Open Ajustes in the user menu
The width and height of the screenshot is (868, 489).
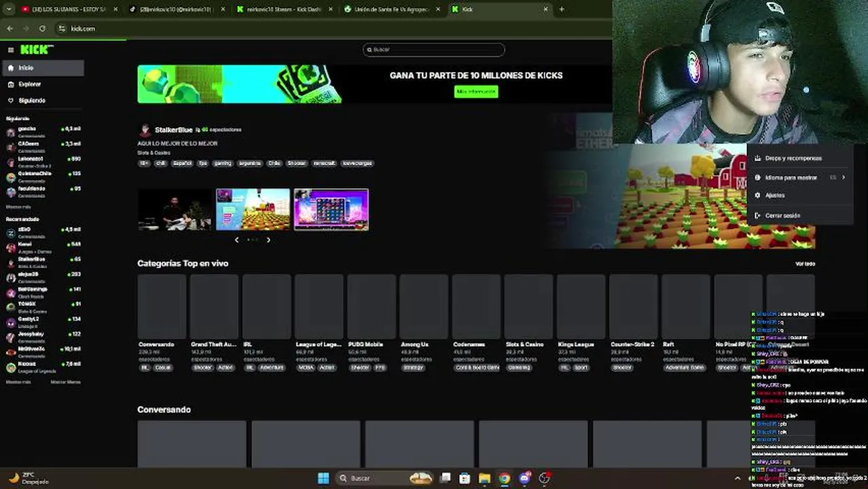pos(774,195)
